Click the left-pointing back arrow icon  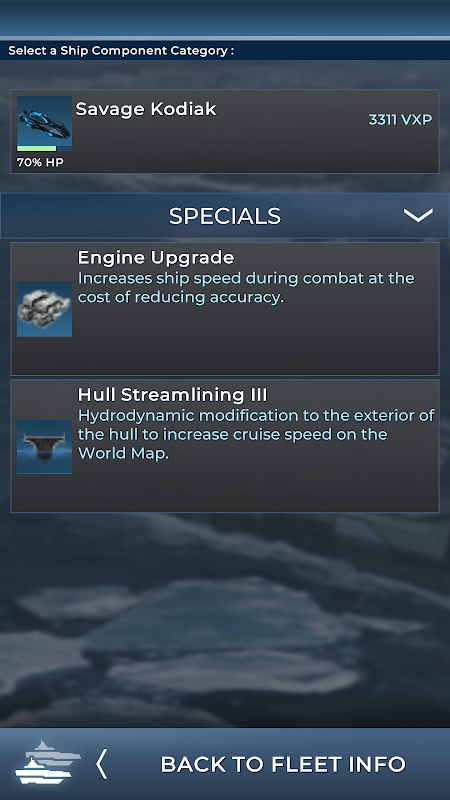[x=102, y=764]
